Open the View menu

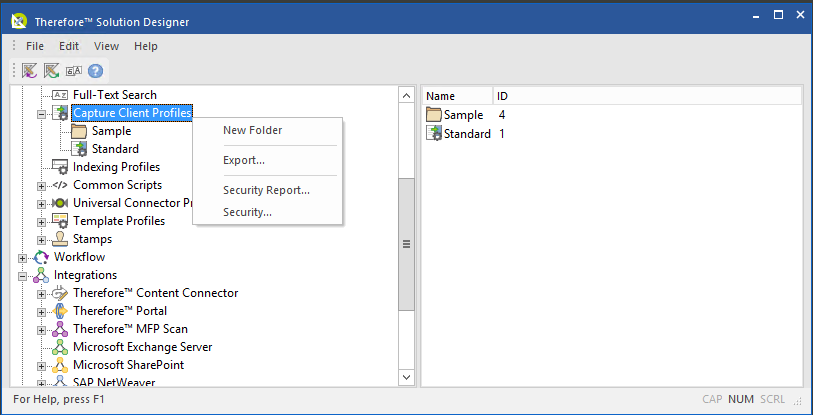click(x=106, y=46)
